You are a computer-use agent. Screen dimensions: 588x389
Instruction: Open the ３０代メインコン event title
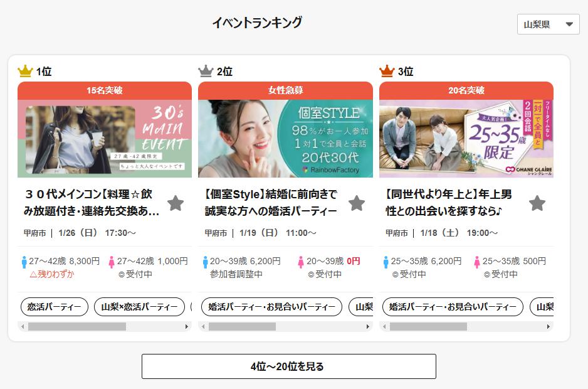(92, 203)
